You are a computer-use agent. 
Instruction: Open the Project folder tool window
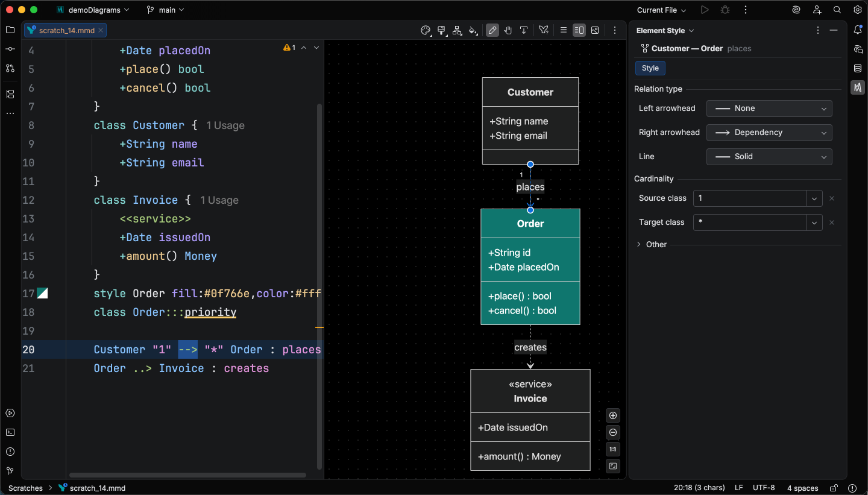pyautogui.click(x=10, y=30)
